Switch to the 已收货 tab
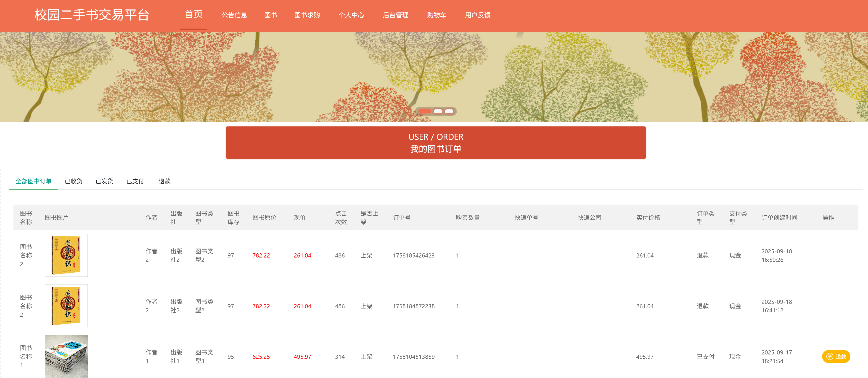Viewport: 868px width, 378px height. click(x=74, y=181)
